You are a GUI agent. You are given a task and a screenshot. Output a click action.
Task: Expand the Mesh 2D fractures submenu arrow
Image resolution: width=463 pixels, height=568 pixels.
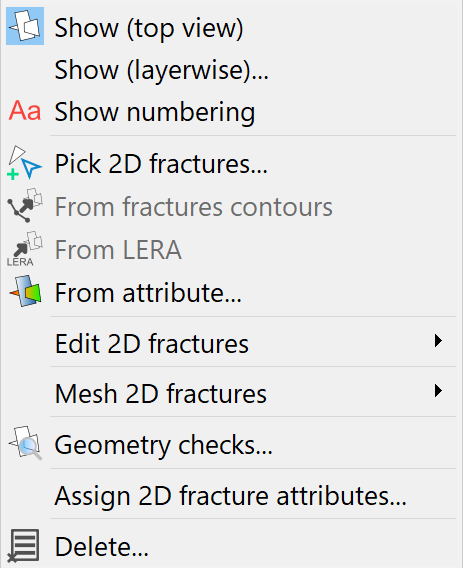click(438, 391)
